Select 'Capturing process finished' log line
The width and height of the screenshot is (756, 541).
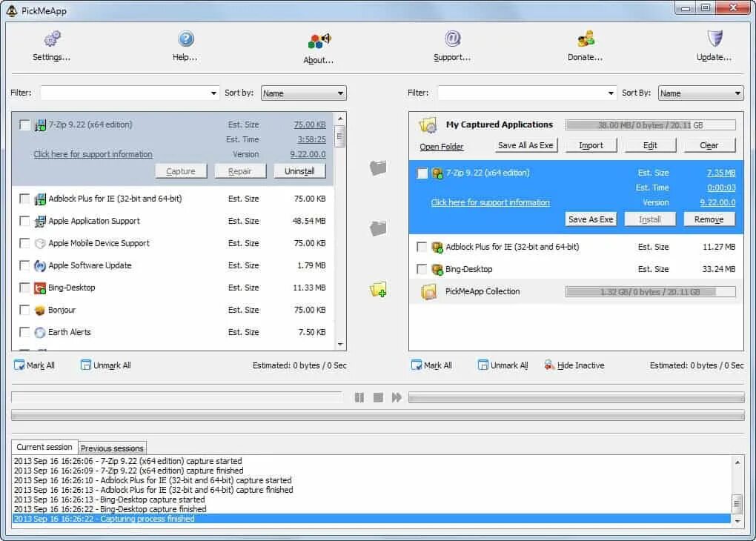click(371, 519)
